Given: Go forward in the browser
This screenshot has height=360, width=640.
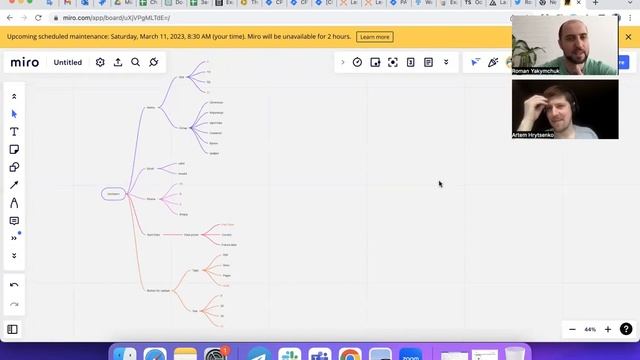Looking at the screenshot, I should tap(24, 18).
